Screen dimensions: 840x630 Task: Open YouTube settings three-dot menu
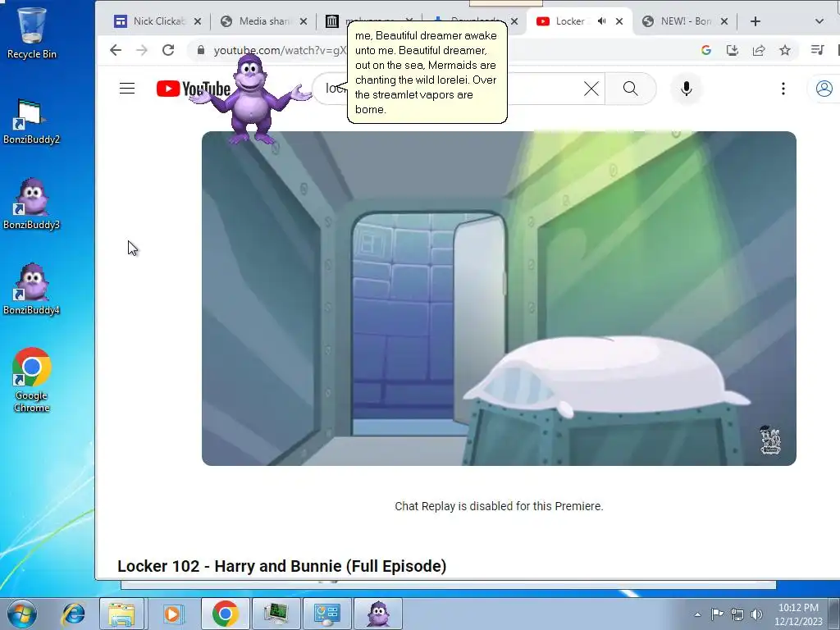pyautogui.click(x=783, y=89)
